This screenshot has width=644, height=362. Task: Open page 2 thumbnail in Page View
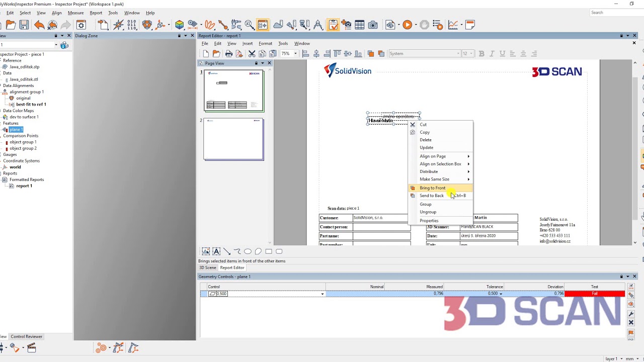click(233, 139)
